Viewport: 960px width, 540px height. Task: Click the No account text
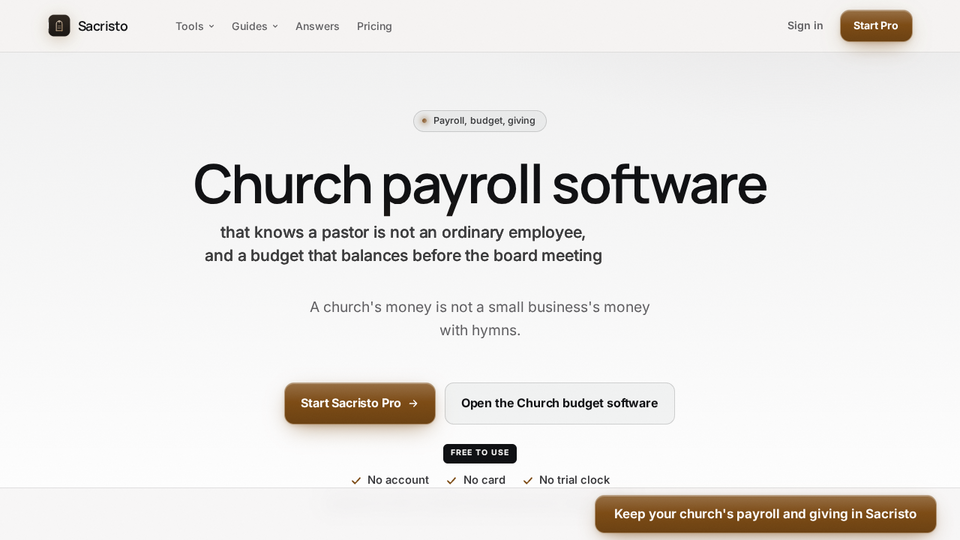click(398, 480)
